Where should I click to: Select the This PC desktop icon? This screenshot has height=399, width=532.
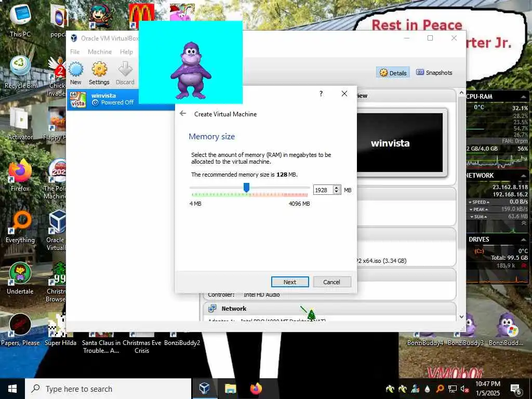20,20
